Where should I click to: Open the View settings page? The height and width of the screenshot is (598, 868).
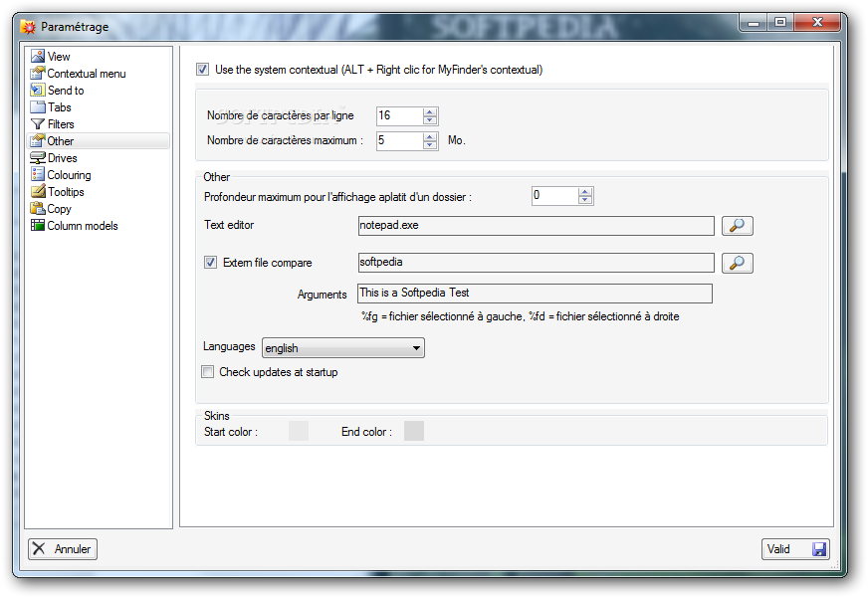[x=59, y=57]
